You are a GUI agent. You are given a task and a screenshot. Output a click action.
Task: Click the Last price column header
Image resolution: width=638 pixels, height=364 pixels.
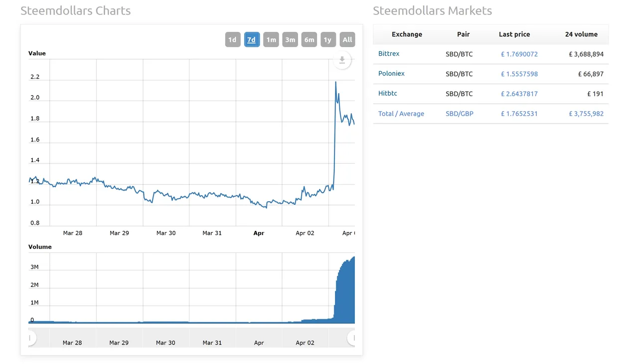tap(514, 34)
